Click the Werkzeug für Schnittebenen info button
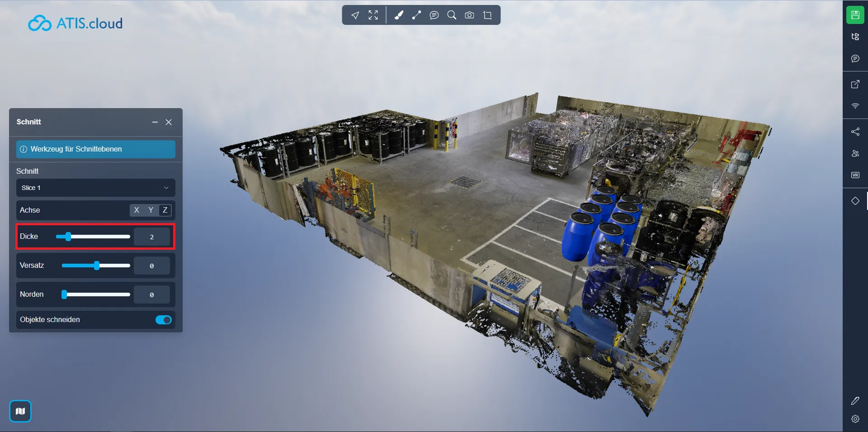The height and width of the screenshot is (432, 868). click(x=95, y=149)
